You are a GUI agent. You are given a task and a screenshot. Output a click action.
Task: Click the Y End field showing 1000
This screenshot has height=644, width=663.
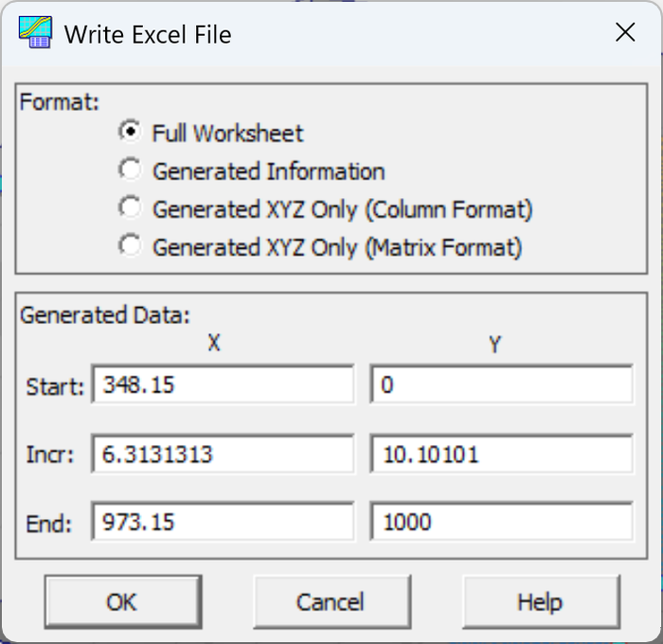tap(502, 522)
